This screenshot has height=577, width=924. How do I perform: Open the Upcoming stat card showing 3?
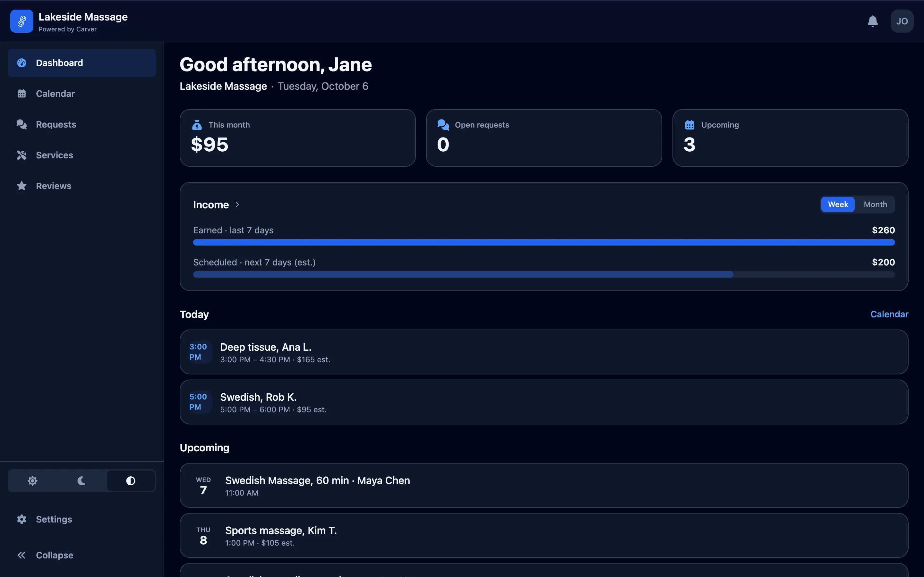click(x=790, y=138)
